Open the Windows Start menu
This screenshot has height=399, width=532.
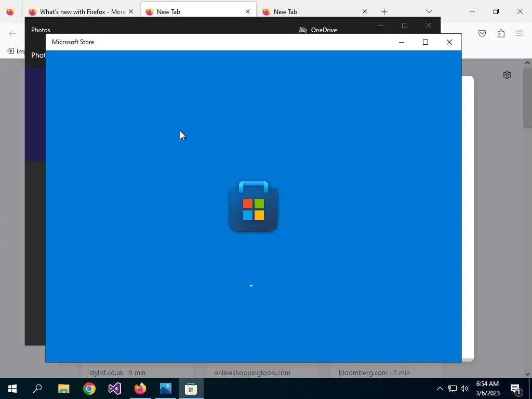pos(12,389)
